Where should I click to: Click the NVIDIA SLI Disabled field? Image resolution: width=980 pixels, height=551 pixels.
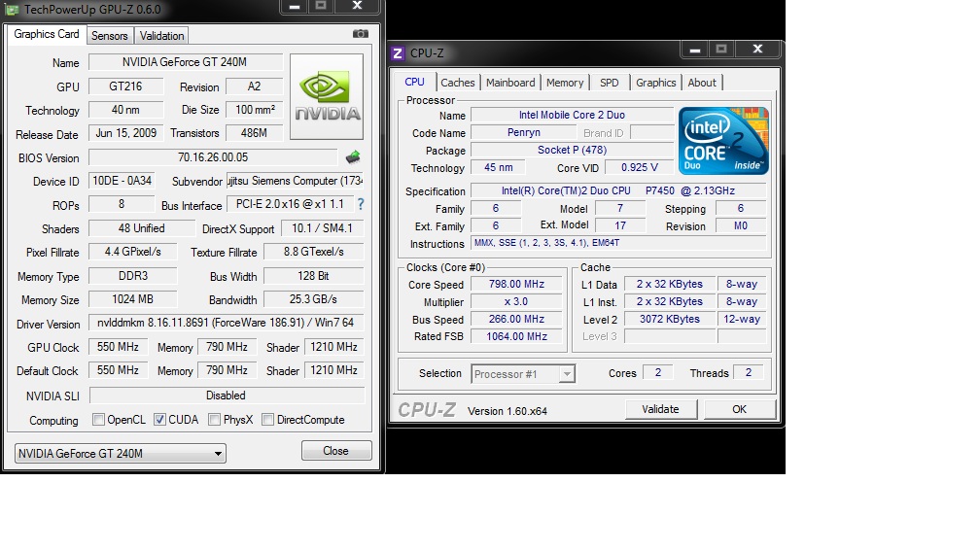[227, 395]
